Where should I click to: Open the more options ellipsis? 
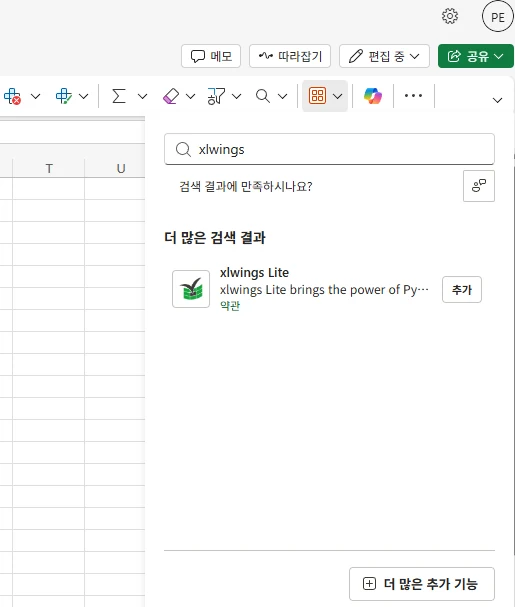tap(413, 95)
